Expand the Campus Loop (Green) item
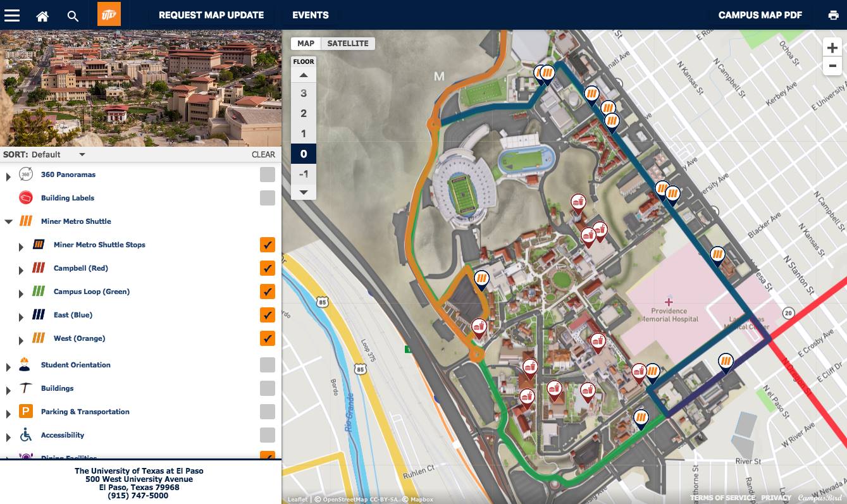This screenshot has height=504, width=847. [21, 293]
